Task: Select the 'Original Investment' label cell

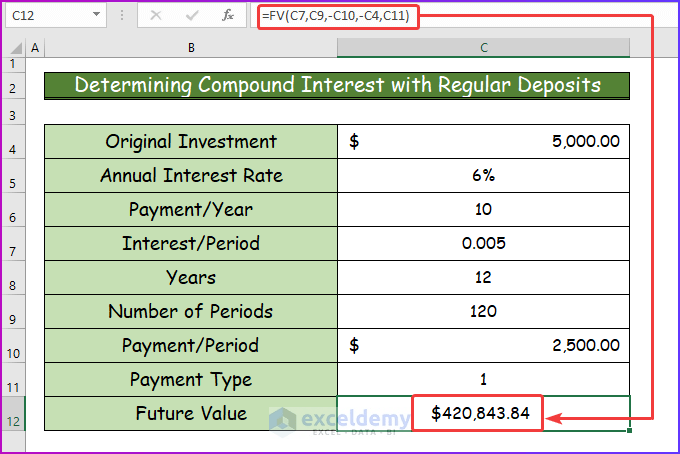Action: click(x=191, y=141)
